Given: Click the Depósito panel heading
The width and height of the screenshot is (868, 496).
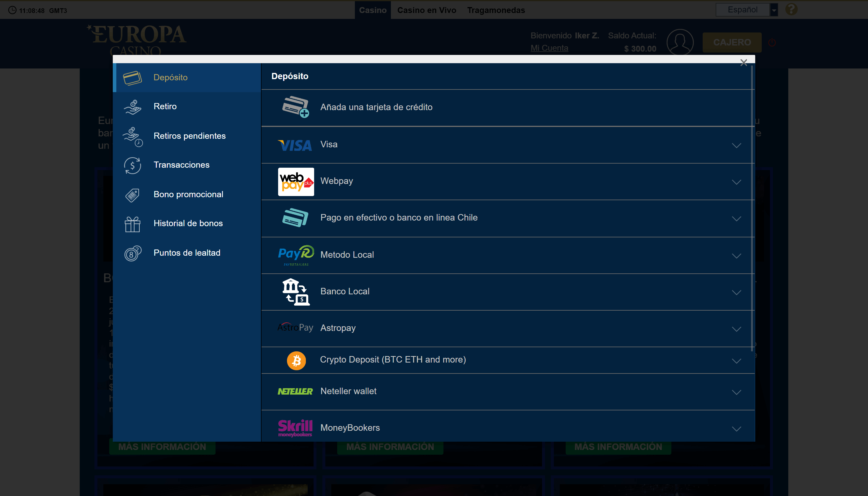Looking at the screenshot, I should point(290,76).
